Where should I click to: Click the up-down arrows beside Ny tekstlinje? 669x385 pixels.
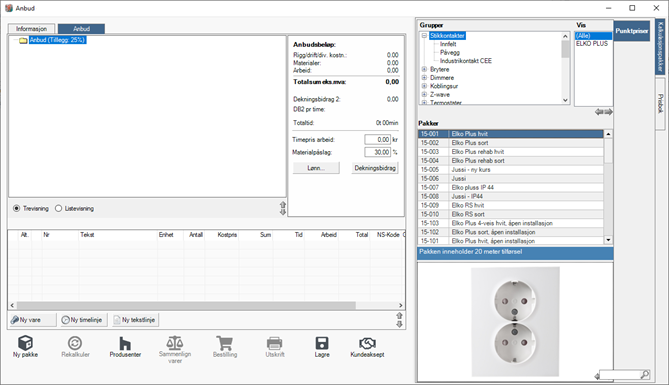click(399, 320)
